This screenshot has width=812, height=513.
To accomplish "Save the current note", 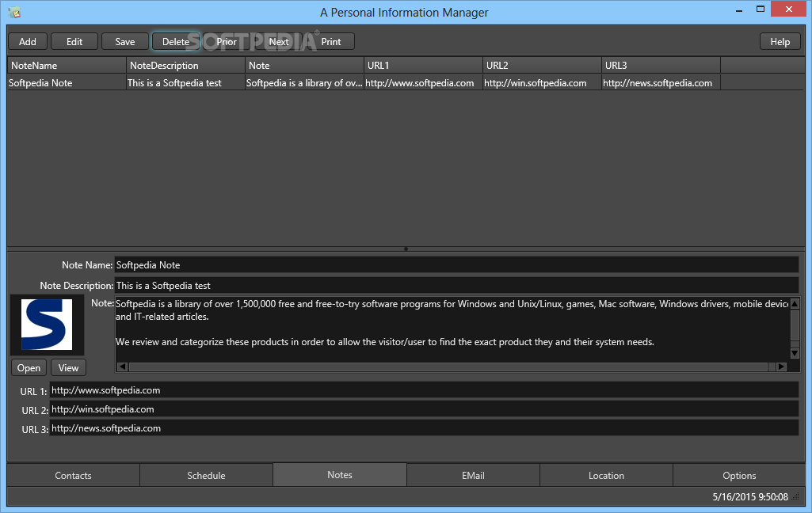I will tap(125, 42).
